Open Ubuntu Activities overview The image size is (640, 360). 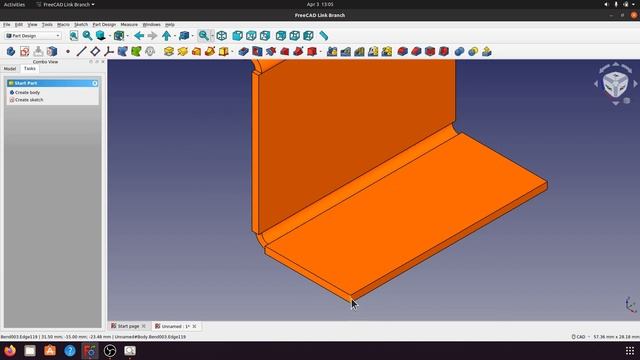coord(14,4)
